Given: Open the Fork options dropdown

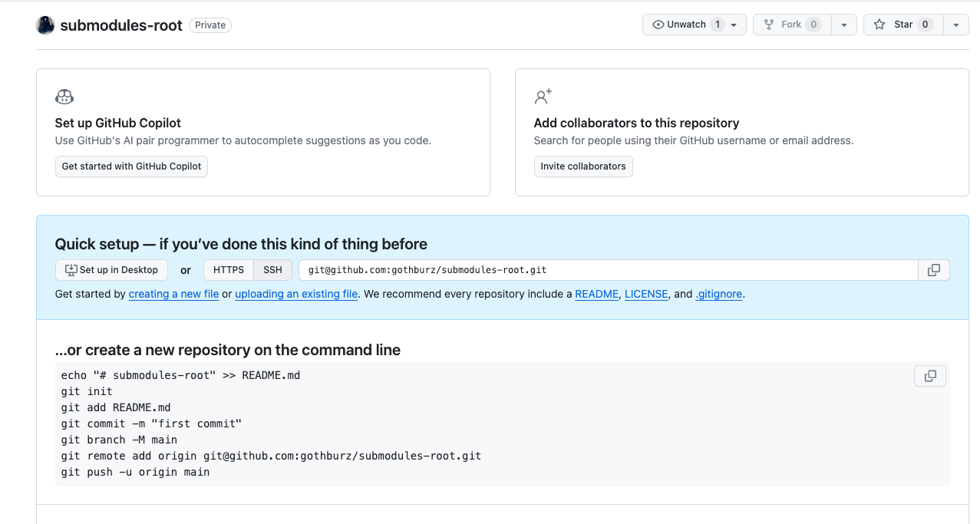Looking at the screenshot, I should (x=844, y=24).
